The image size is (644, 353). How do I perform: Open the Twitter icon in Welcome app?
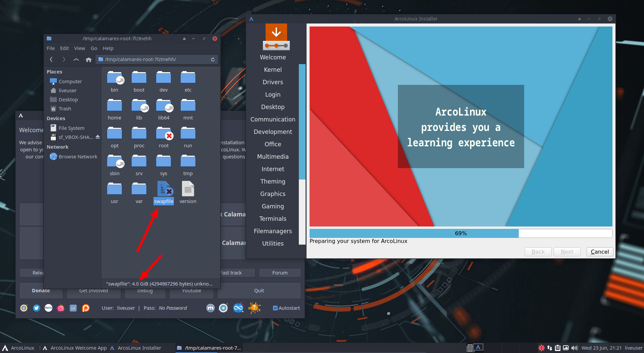(x=36, y=308)
